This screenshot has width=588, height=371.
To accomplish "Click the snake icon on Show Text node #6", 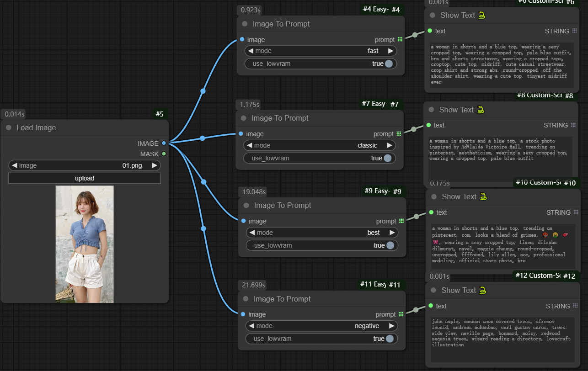I will coord(481,16).
